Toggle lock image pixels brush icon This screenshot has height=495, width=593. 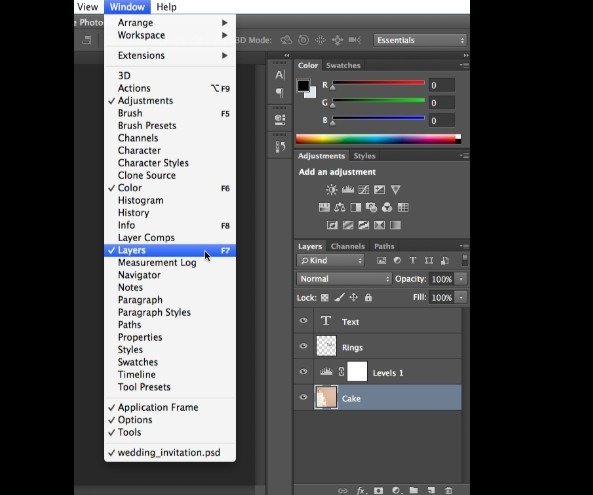point(339,298)
